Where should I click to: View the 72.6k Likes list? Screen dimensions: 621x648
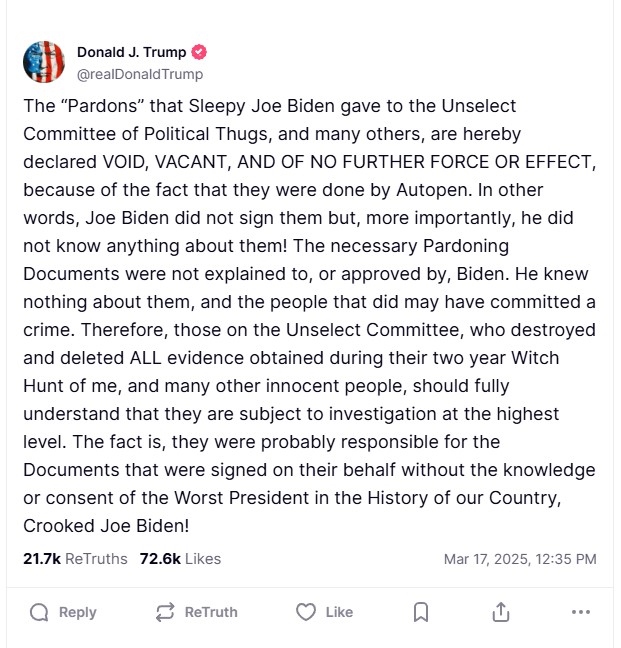pos(180,559)
